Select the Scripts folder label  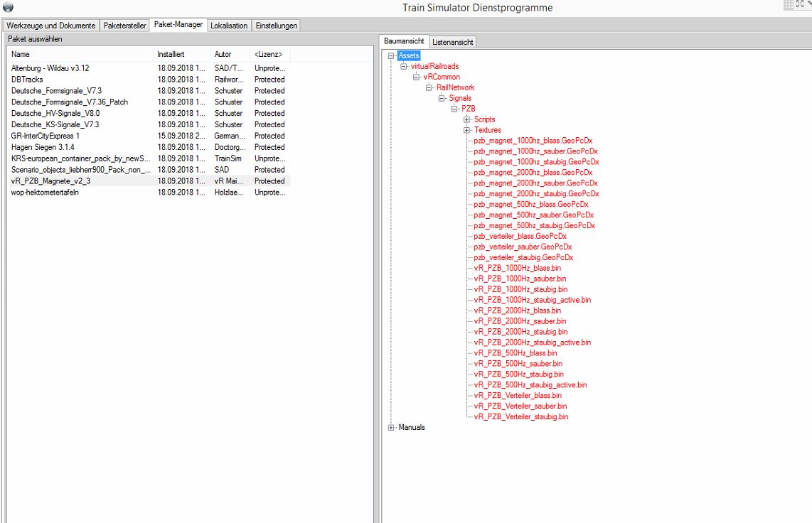click(485, 119)
